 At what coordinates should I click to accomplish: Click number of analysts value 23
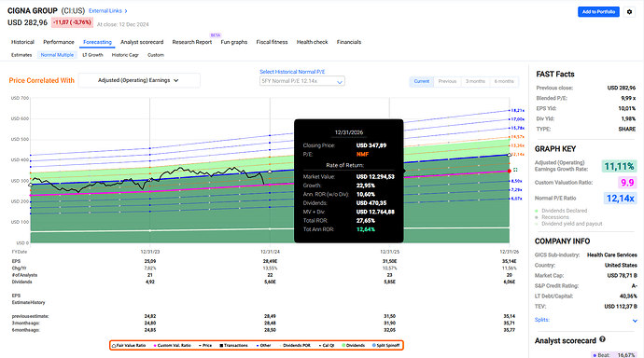click(x=389, y=275)
